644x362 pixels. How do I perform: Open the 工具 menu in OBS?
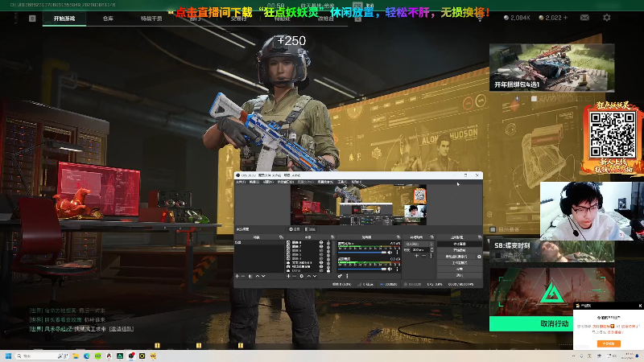[341, 182]
